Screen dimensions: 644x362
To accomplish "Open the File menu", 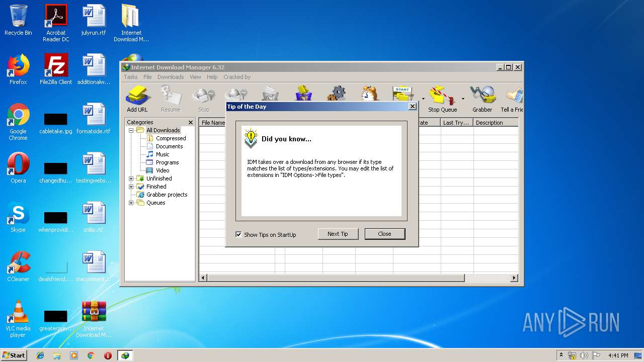I will [147, 77].
